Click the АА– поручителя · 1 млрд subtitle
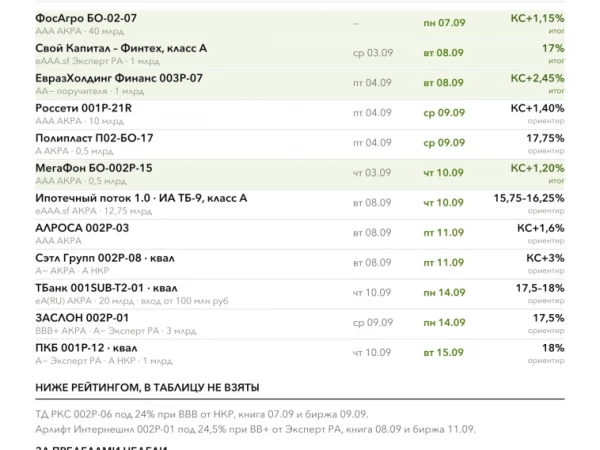Image resolution: width=600 pixels, height=450 pixels. point(90,91)
